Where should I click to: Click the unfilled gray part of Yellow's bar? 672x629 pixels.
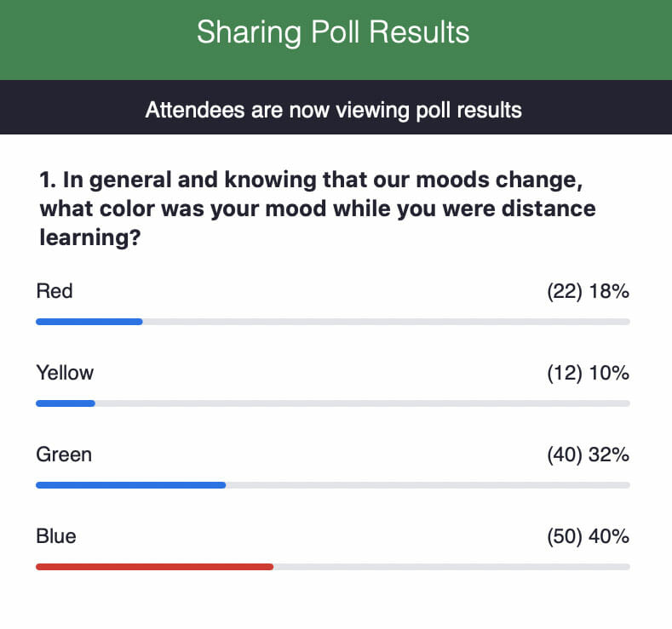(362, 403)
